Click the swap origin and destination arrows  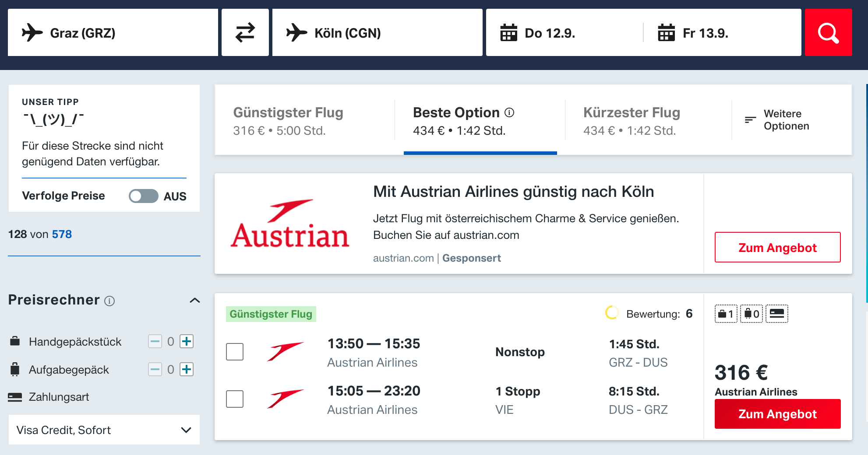coord(245,32)
